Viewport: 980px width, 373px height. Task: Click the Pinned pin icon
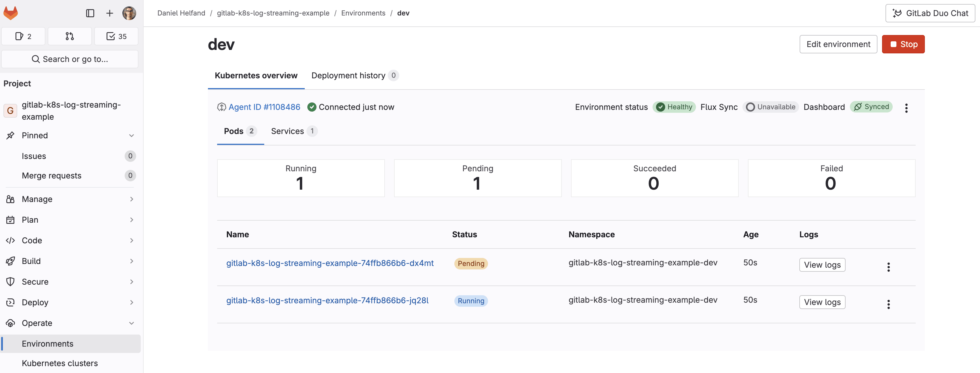click(x=10, y=136)
